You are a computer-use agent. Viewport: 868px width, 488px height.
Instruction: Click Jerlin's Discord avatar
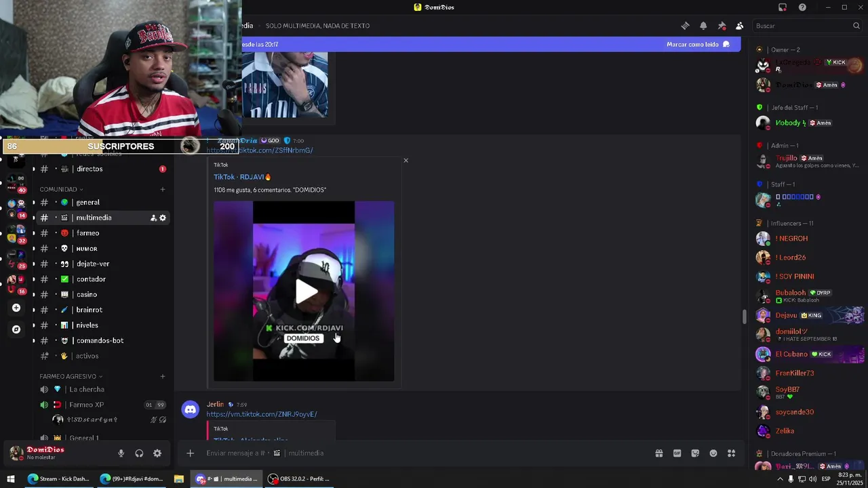click(191, 409)
